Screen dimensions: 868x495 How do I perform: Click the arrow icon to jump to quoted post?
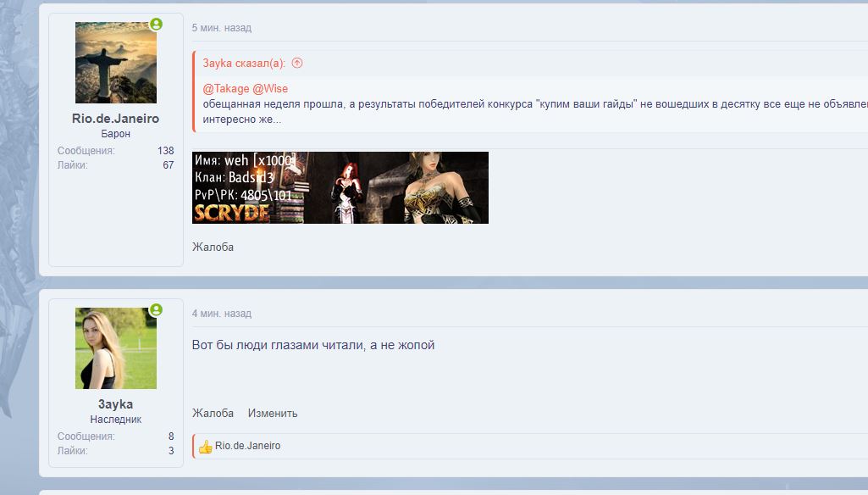297,63
